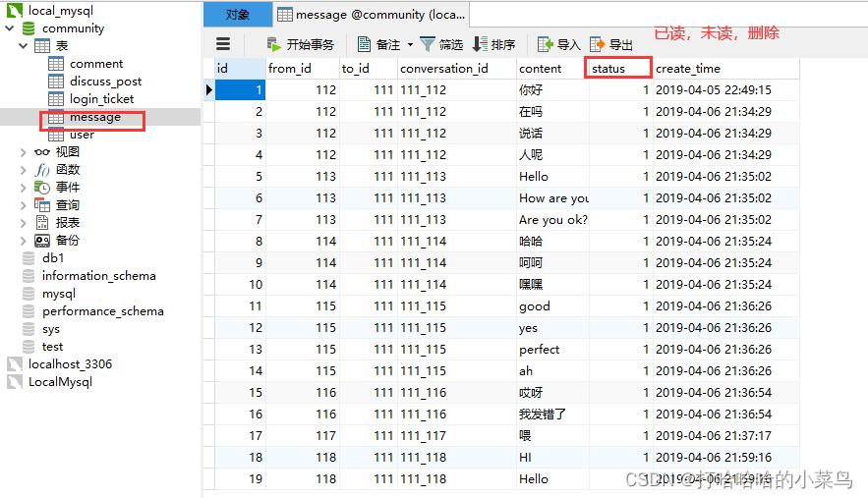
Task: Select id cell 10
Action: tap(240, 285)
